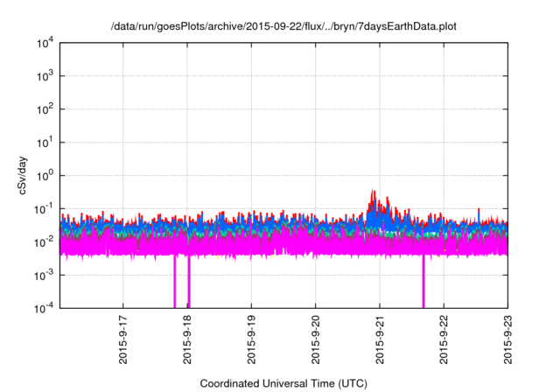Click the 2015-9-23 date label
This screenshot has height=392, width=560.
tap(507, 339)
